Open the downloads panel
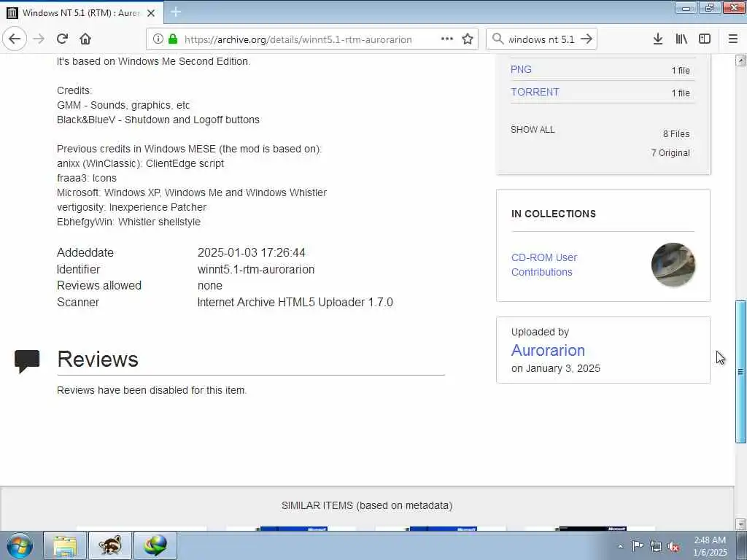The image size is (747, 560). [x=657, y=39]
